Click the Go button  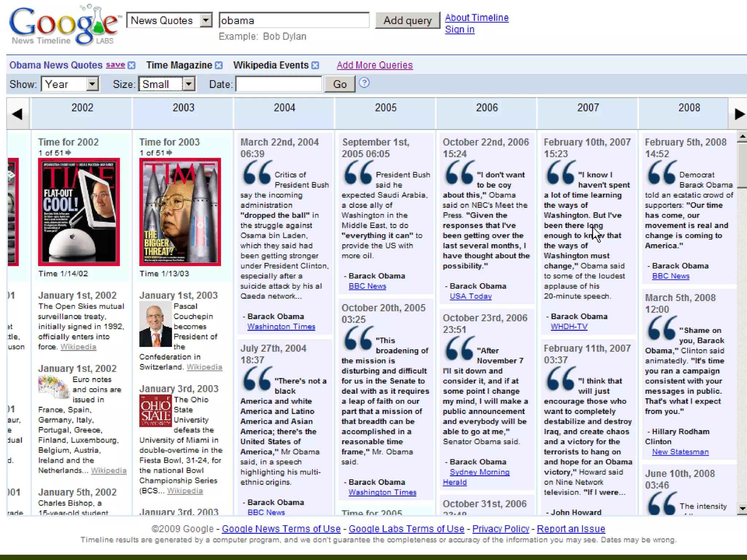tap(340, 84)
